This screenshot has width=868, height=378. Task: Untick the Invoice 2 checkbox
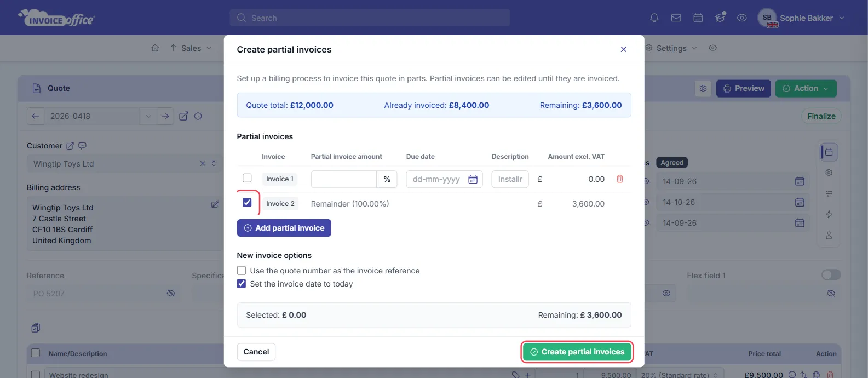tap(247, 203)
